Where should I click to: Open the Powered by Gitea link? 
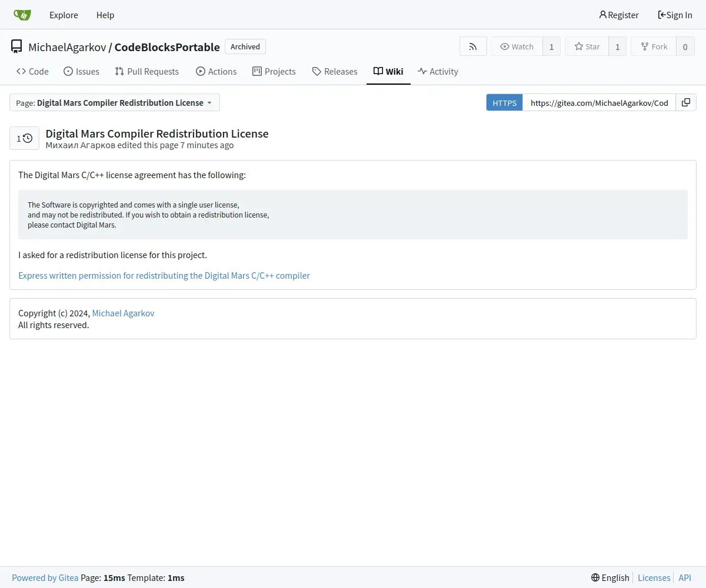coord(45,577)
